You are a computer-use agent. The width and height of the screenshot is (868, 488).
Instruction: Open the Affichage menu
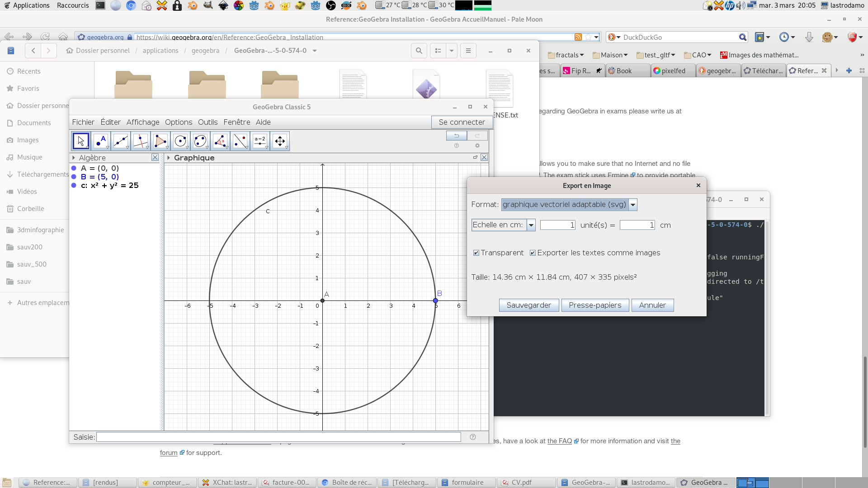(143, 122)
